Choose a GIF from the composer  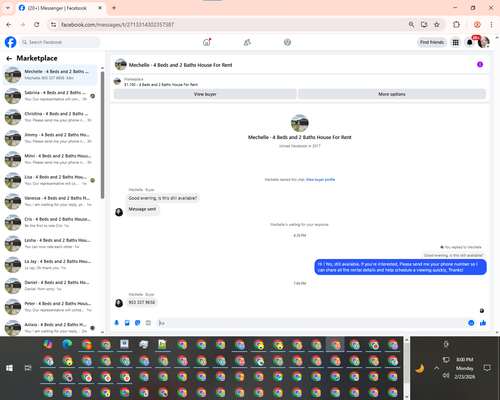point(148,323)
